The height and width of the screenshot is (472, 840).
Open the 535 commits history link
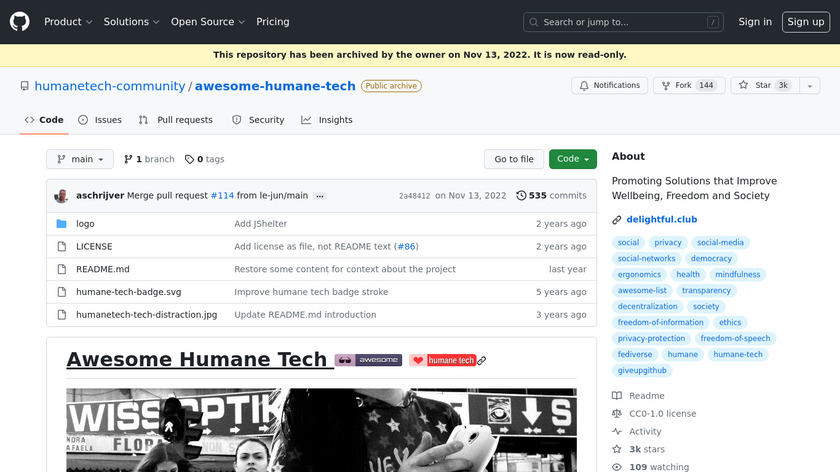pos(551,196)
